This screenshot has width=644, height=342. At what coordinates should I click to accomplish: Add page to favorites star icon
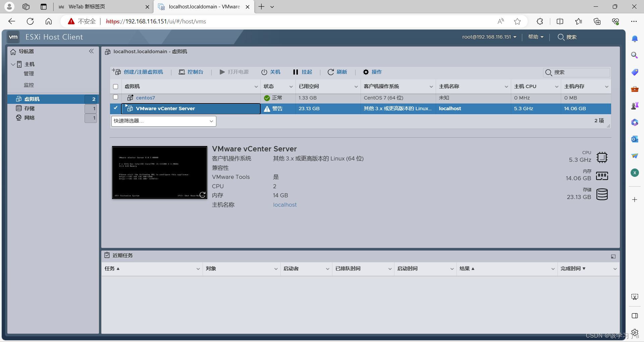click(x=518, y=21)
